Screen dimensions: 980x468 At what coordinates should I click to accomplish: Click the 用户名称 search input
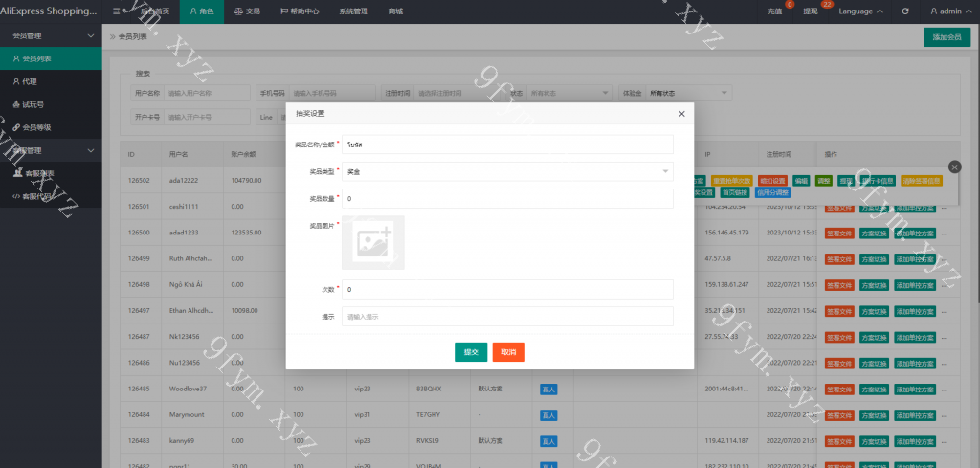tap(208, 93)
